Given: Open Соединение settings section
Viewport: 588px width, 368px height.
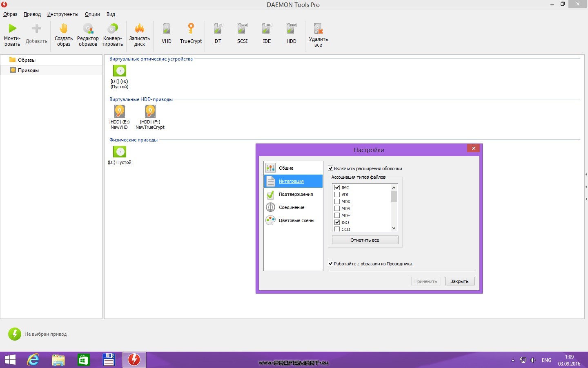Looking at the screenshot, I should pyautogui.click(x=293, y=207).
